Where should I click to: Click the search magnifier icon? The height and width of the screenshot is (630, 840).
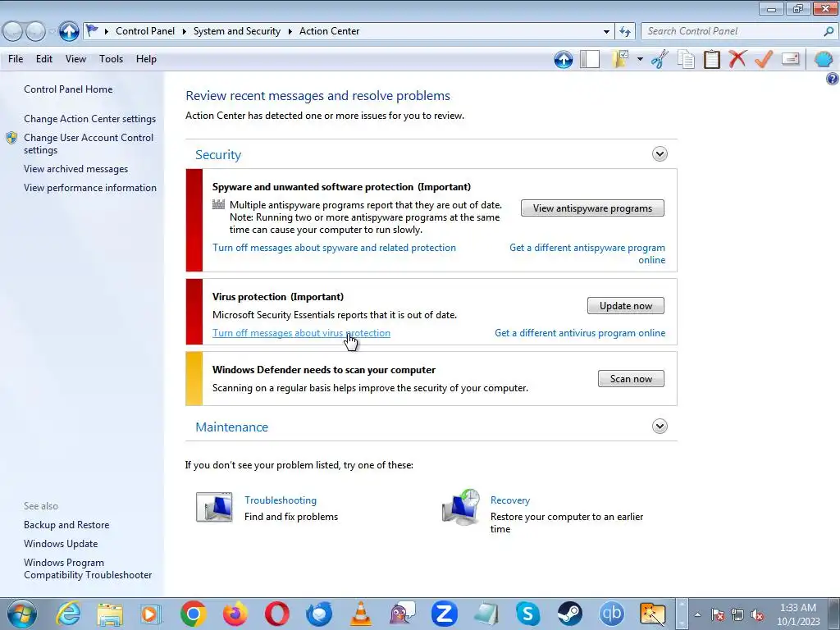click(828, 32)
